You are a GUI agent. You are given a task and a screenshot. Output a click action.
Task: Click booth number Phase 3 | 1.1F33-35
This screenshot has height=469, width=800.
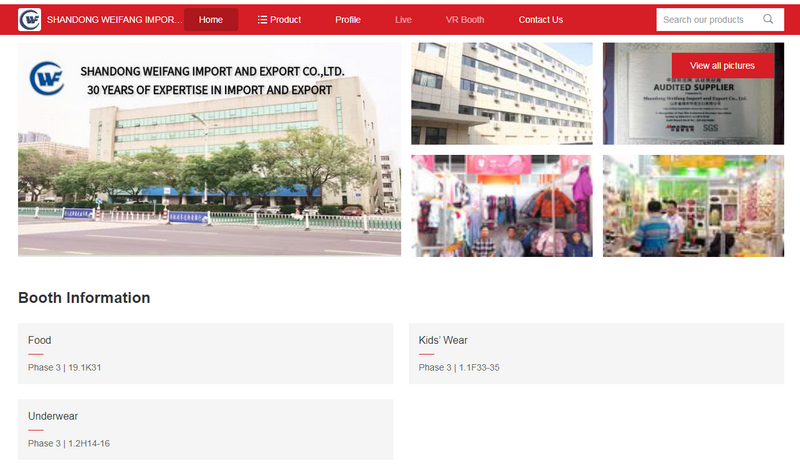(459, 367)
